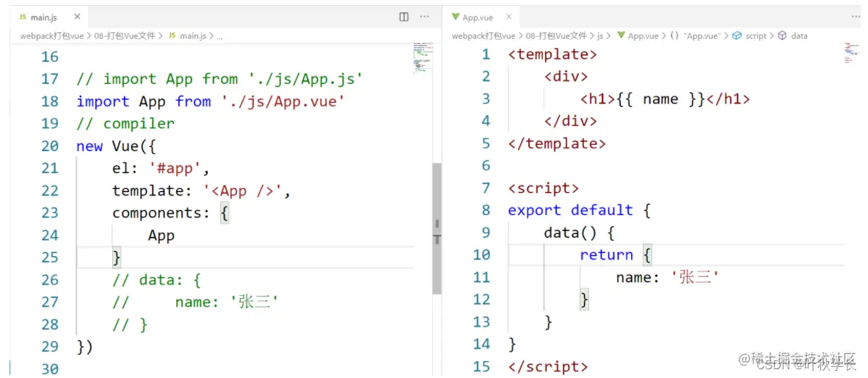
Task: Click the data symbol breadcrumb
Action: (x=792, y=35)
